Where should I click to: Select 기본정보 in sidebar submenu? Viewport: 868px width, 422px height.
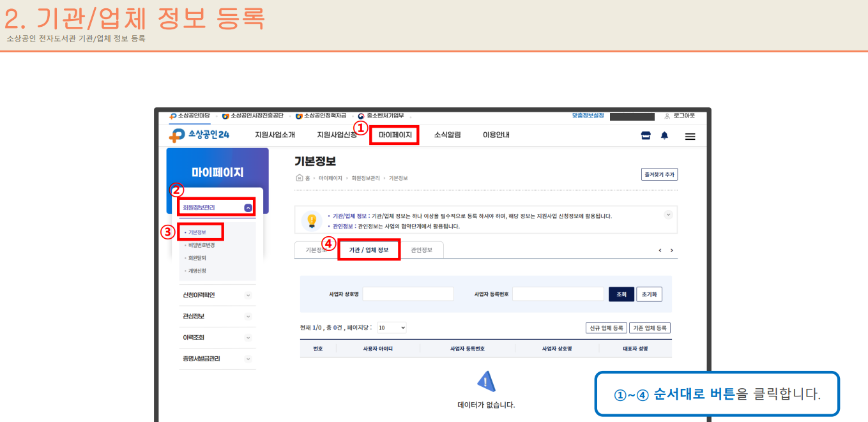pos(197,232)
